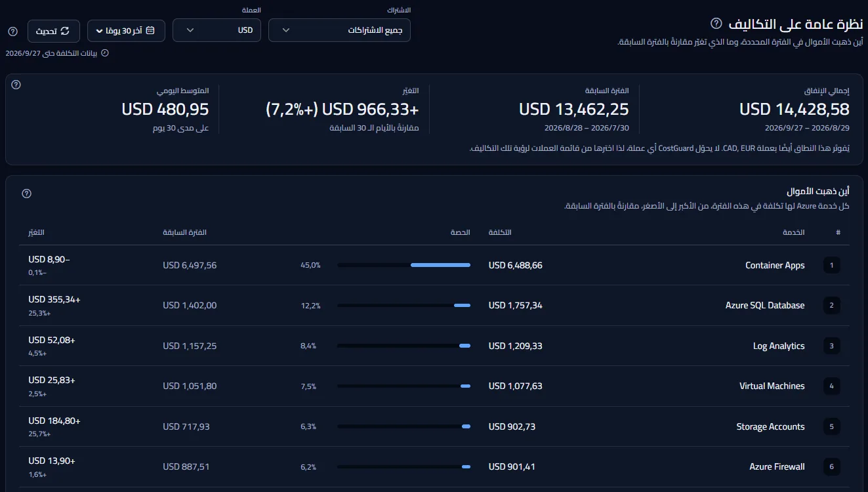The image size is (868, 492).
Task: Click the 'الخدمة' column header
Action: [x=793, y=233]
